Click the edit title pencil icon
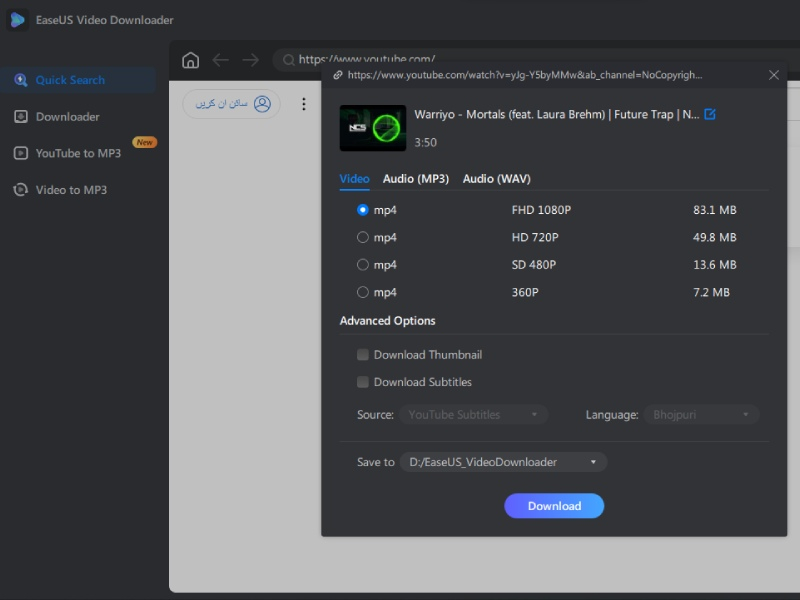The image size is (800, 600). 710,114
